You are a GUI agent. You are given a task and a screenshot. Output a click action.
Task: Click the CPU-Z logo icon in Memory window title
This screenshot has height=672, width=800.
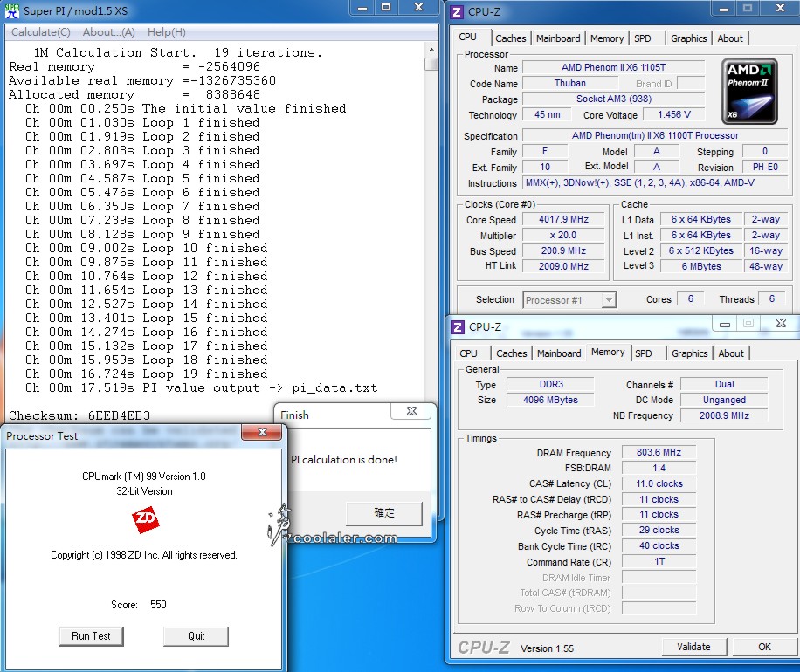coord(458,326)
